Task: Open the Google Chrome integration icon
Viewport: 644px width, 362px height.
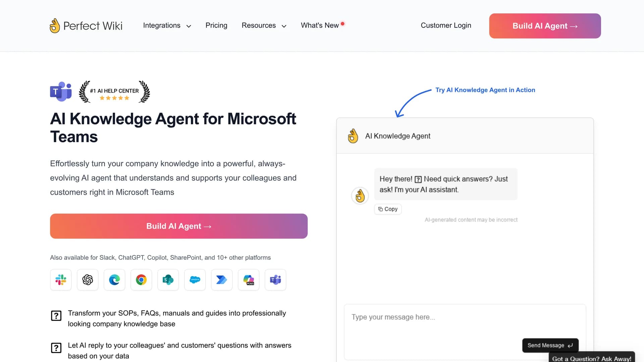Action: (141, 280)
